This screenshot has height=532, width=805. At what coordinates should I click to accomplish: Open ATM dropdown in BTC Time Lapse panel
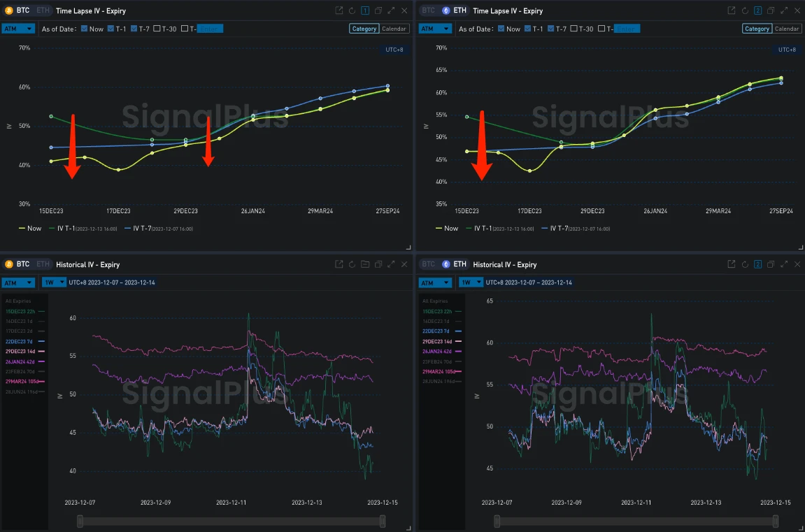pyautogui.click(x=19, y=29)
